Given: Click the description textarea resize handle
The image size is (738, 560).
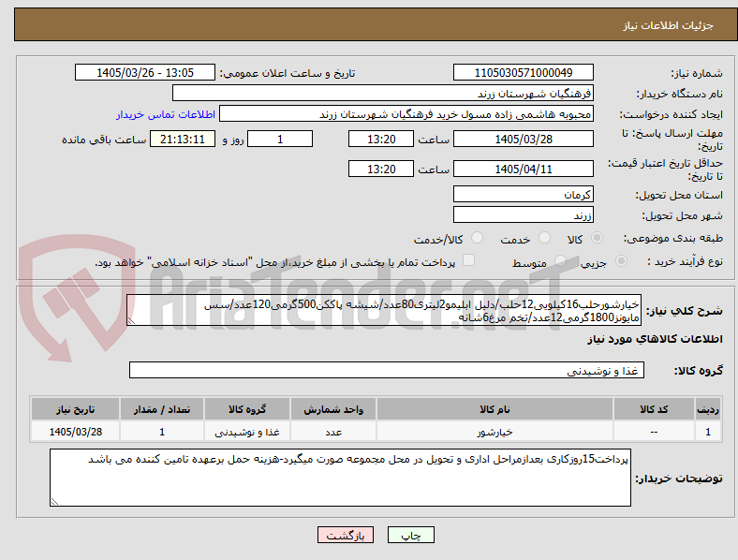Looking at the screenshot, I should tap(131, 321).
